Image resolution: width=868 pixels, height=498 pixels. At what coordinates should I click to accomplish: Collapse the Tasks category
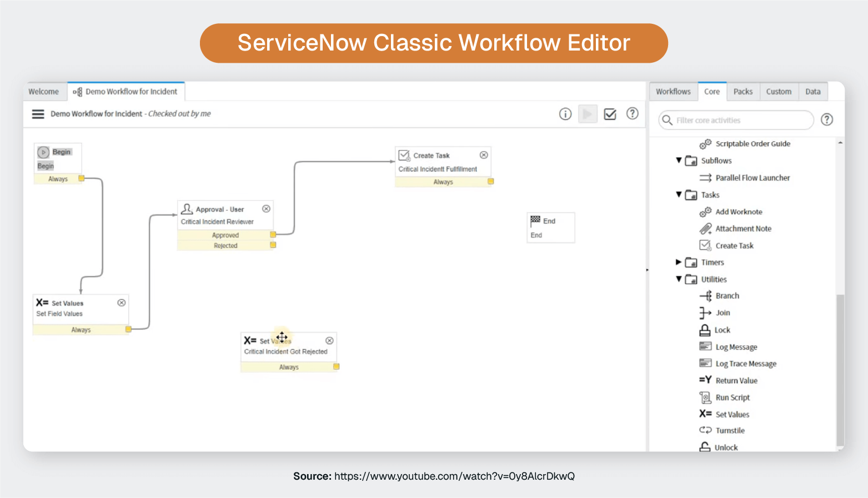[679, 195]
